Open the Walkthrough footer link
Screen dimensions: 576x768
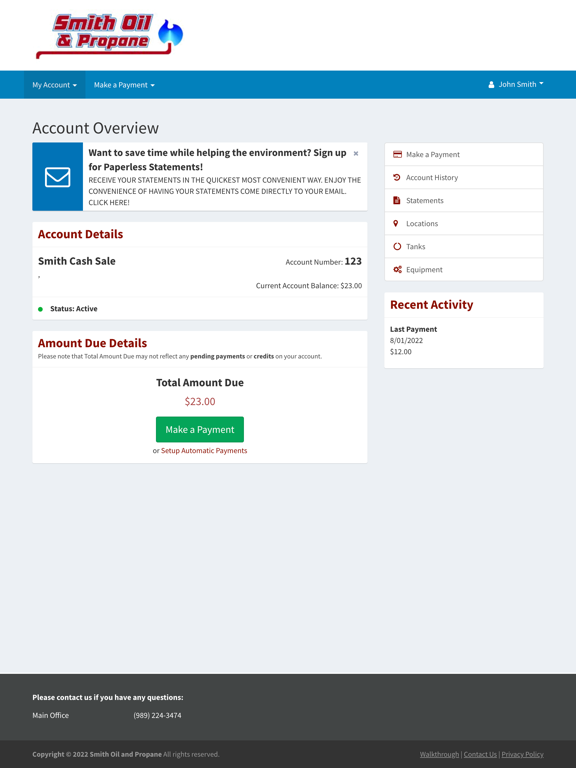[439, 754]
